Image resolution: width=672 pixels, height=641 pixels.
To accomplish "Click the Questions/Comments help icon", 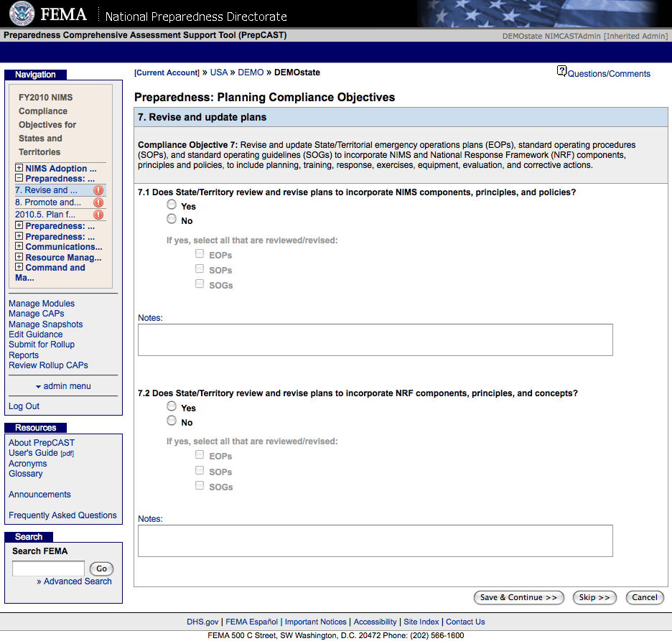I will click(561, 71).
